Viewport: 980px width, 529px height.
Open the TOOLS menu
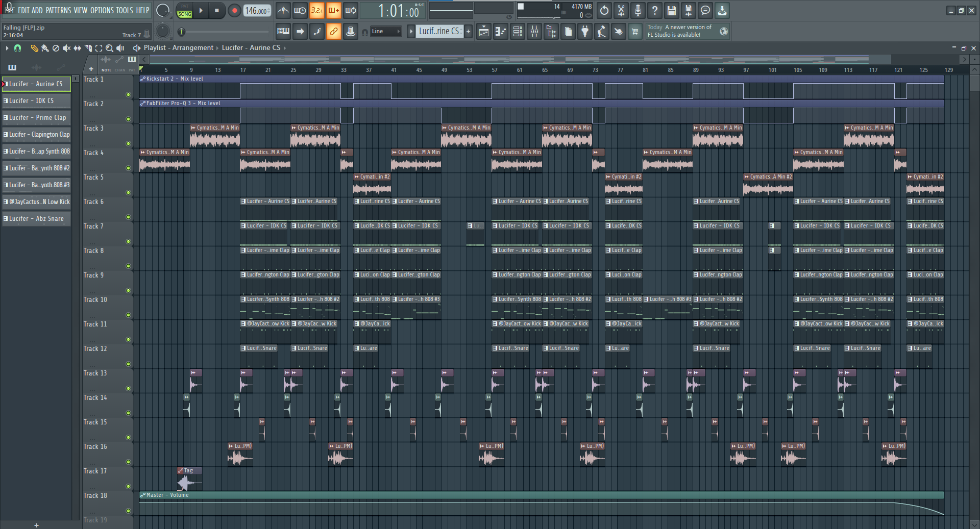pos(125,10)
